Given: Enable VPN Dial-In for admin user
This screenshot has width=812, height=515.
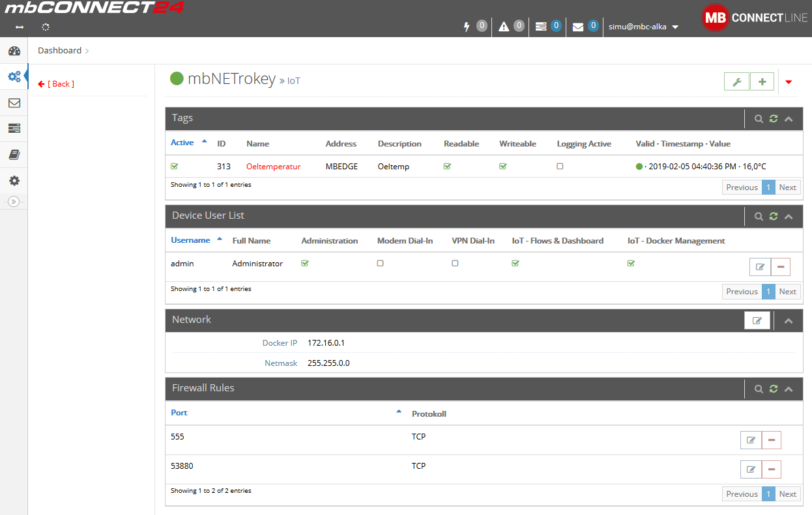Looking at the screenshot, I should pyautogui.click(x=455, y=263).
